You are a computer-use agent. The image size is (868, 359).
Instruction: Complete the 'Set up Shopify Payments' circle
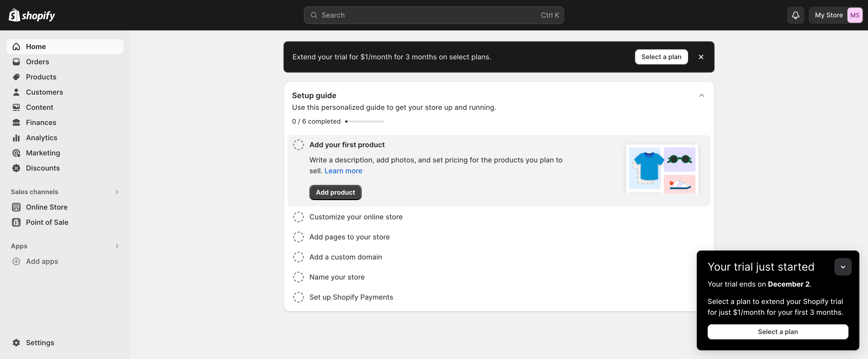pos(298,297)
